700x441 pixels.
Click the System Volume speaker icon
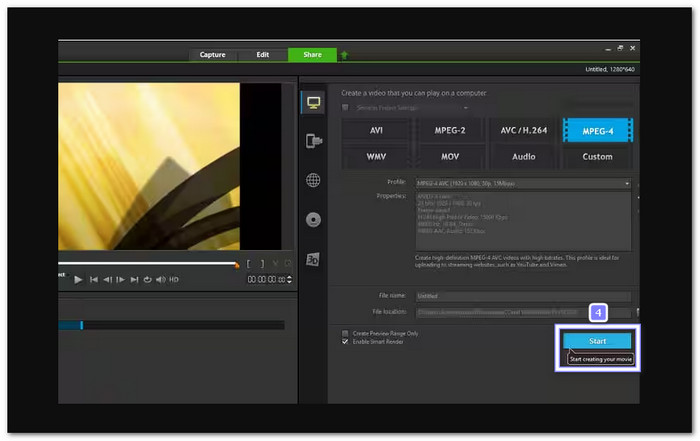pos(160,279)
